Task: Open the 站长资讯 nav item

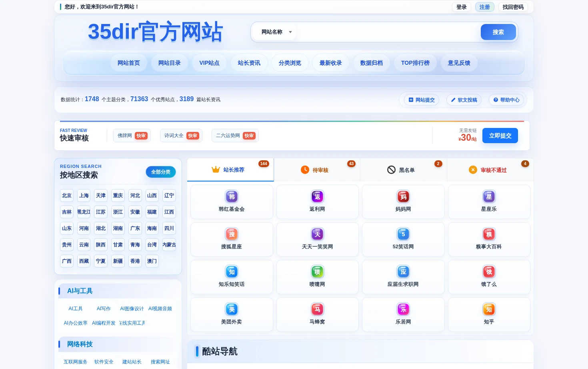Action: click(249, 63)
